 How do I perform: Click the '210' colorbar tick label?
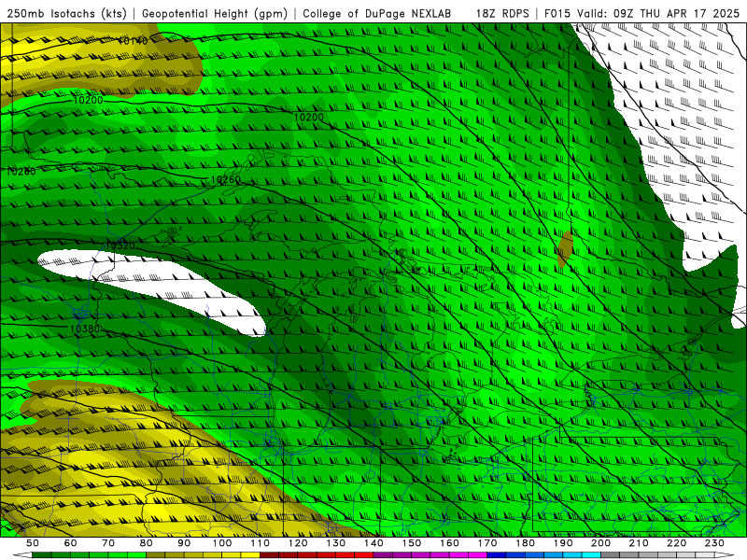(639, 543)
